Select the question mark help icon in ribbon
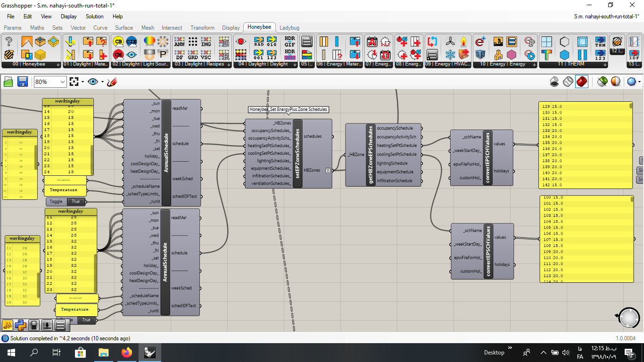644x362 pixels. click(x=9, y=41)
